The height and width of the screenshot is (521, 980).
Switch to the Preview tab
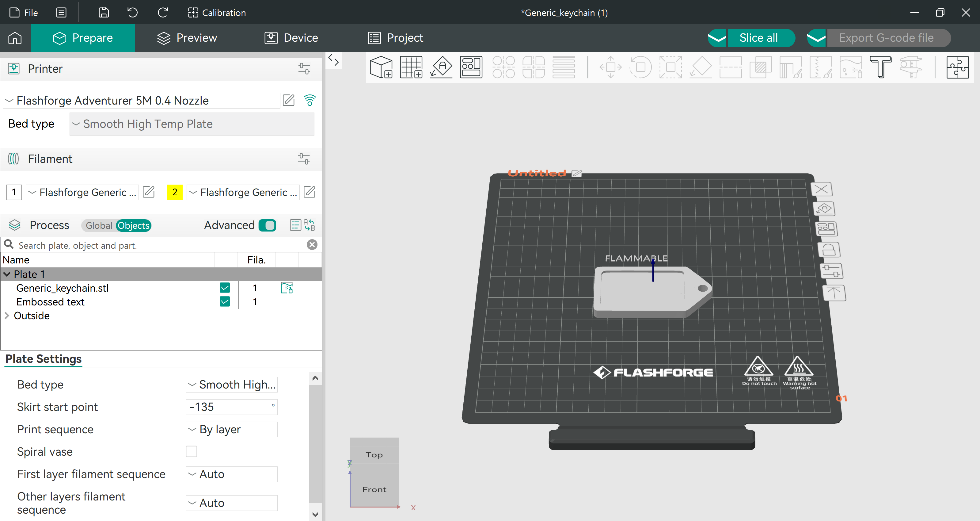pos(187,38)
